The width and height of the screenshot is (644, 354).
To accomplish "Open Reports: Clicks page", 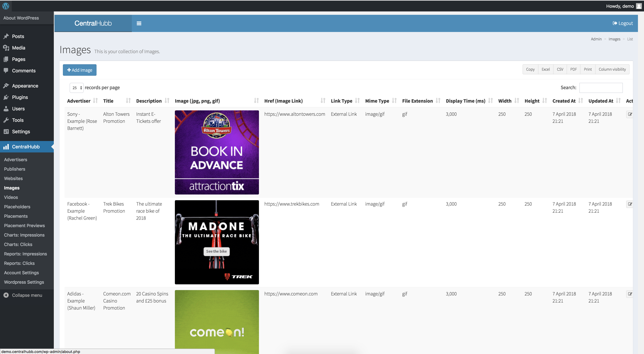I will pyautogui.click(x=19, y=263).
